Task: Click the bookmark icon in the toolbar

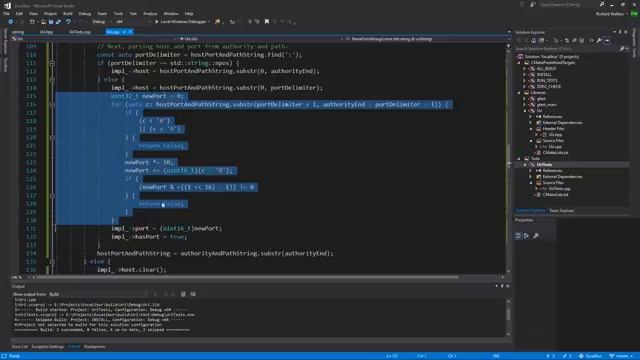Action: coord(267,22)
